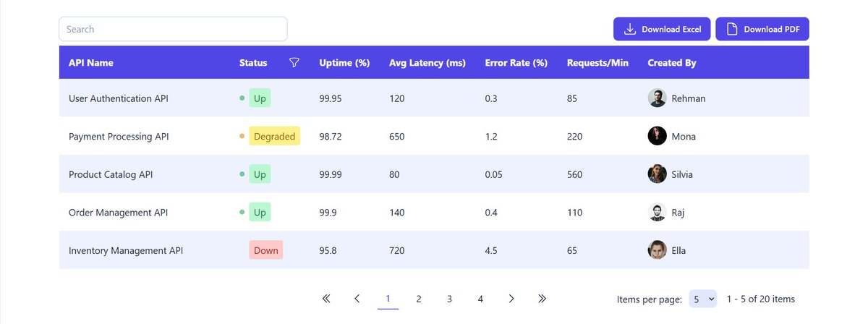This screenshot has width=868, height=324.
Task: Click Download PDF button
Action: (762, 29)
